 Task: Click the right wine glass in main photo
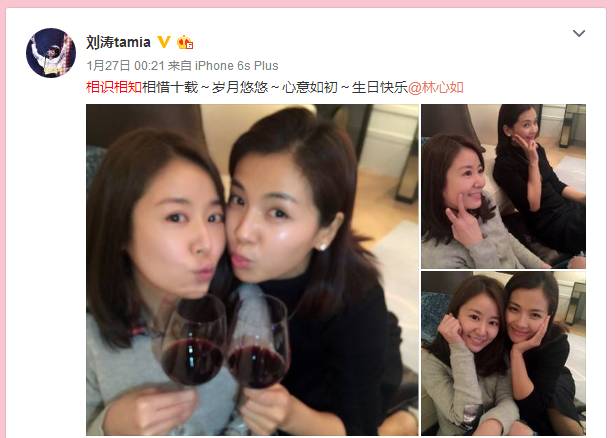(x=258, y=345)
